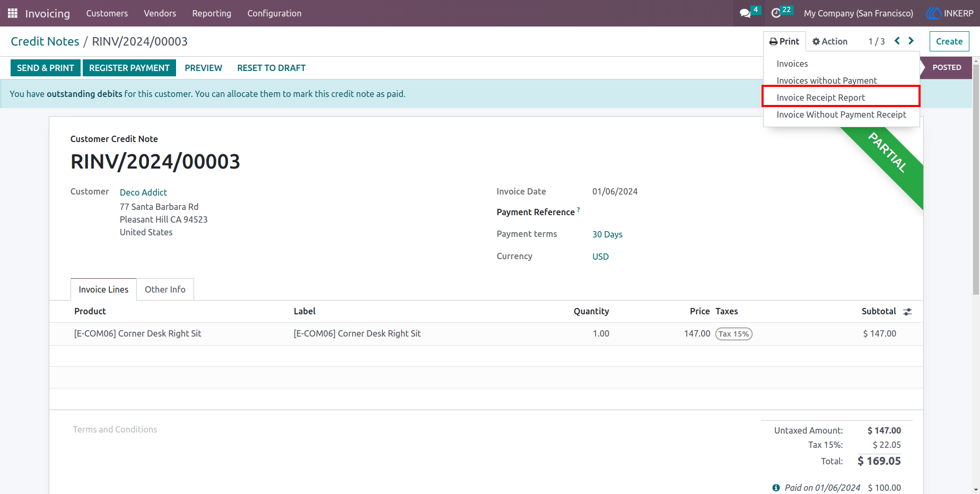The width and height of the screenshot is (980, 494).
Task: Choose Invoice Without Payment Receipt option
Action: 842,114
